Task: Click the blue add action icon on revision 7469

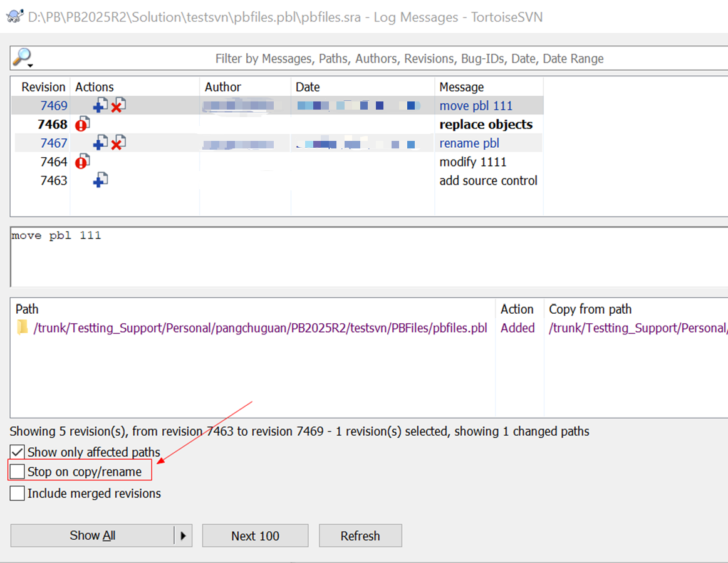Action: click(x=100, y=105)
